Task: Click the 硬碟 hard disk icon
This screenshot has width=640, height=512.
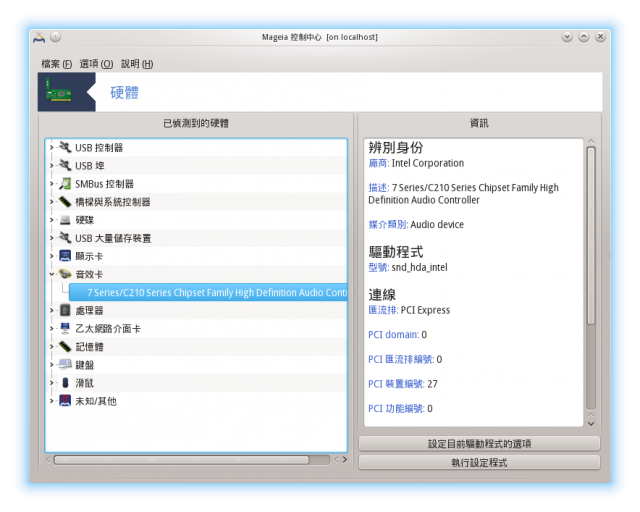Action: point(65,220)
